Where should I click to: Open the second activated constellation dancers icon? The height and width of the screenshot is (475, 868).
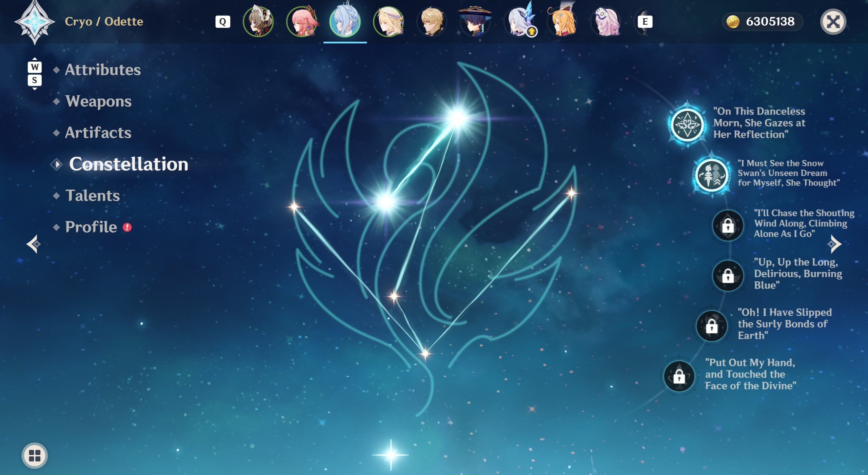[x=712, y=175]
